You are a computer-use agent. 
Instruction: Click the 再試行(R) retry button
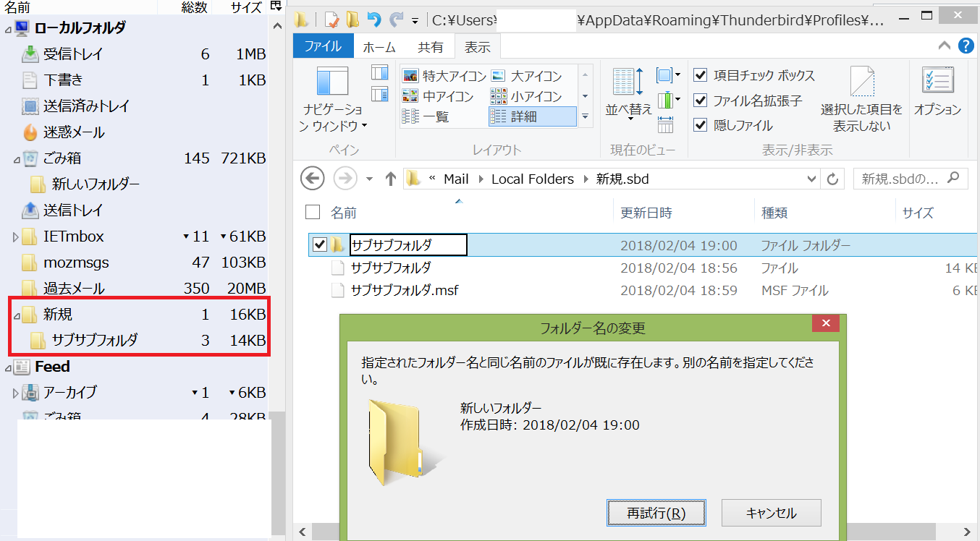pyautogui.click(x=656, y=513)
